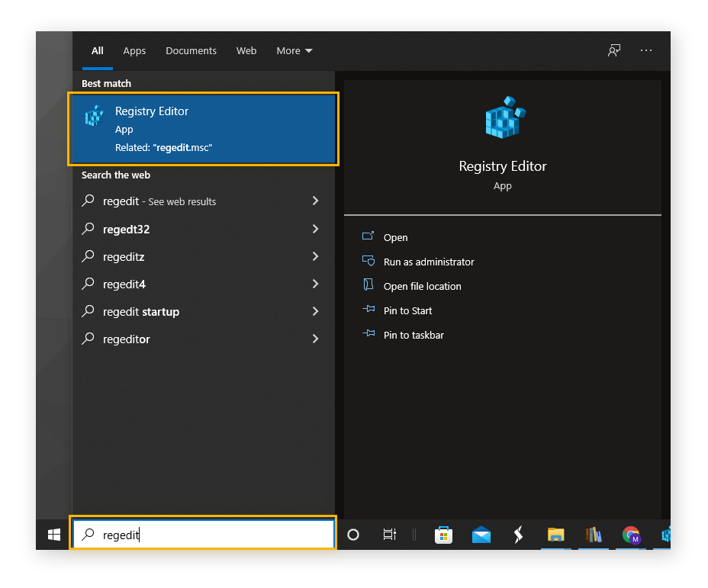Select the Web filter tab
The width and height of the screenshot is (708, 588).
(x=246, y=50)
